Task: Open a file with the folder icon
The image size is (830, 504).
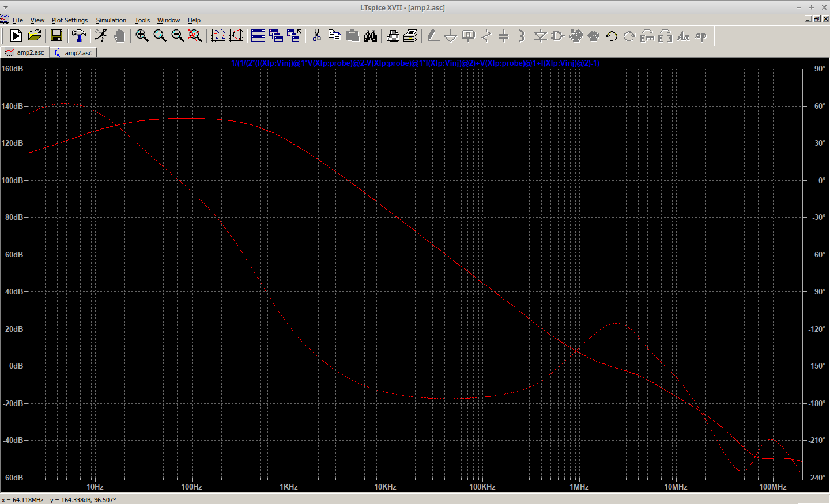Action: (35, 36)
